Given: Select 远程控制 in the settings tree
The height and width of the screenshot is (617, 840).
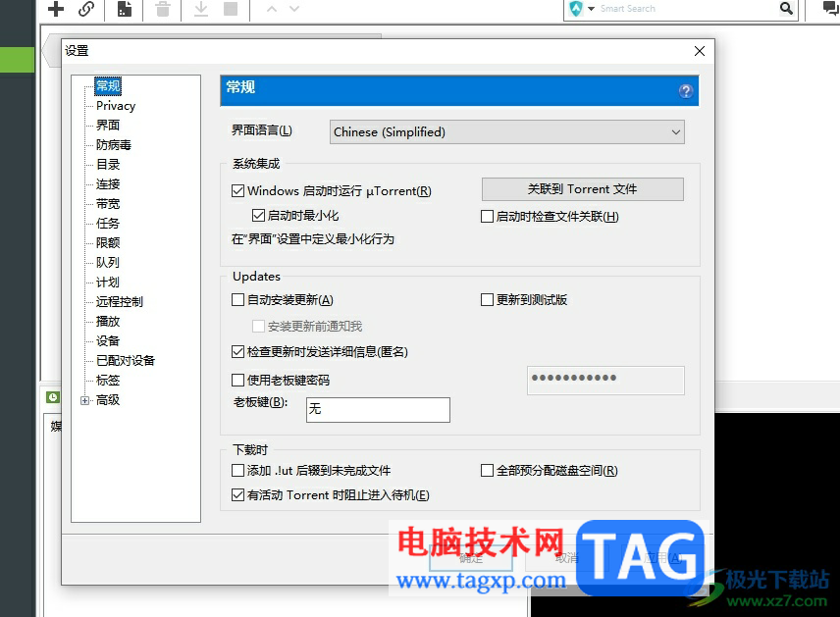Looking at the screenshot, I should pyautogui.click(x=120, y=301).
